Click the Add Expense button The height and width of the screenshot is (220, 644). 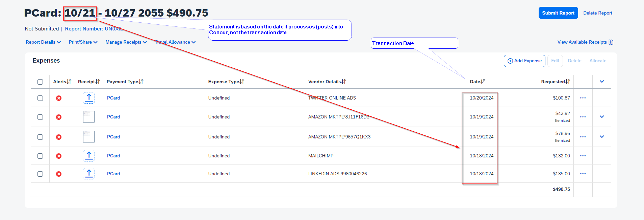pos(524,61)
